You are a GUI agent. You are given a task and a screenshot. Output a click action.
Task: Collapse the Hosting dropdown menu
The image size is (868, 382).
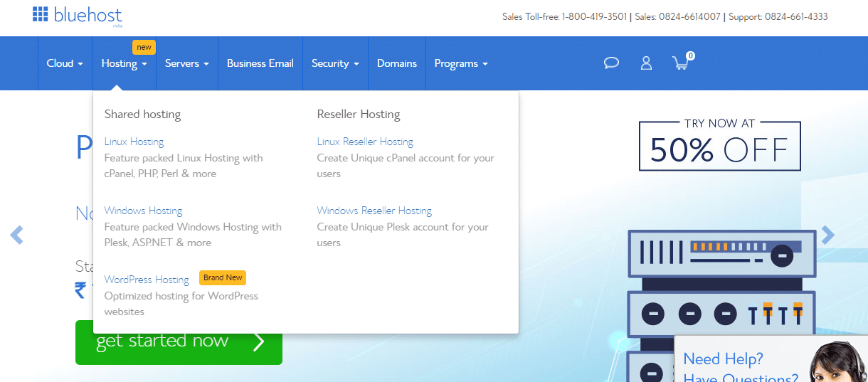click(x=125, y=63)
